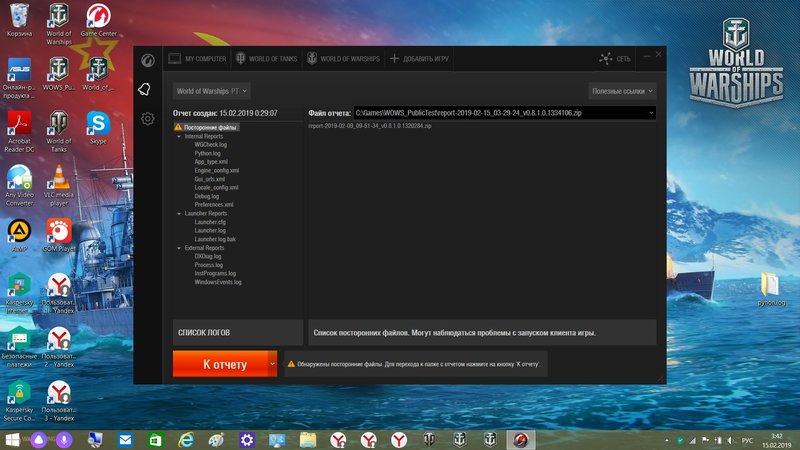The height and width of the screenshot is (450, 800).
Task: Click the ASUS Онлайн-р... desktop icon
Action: click(19, 78)
